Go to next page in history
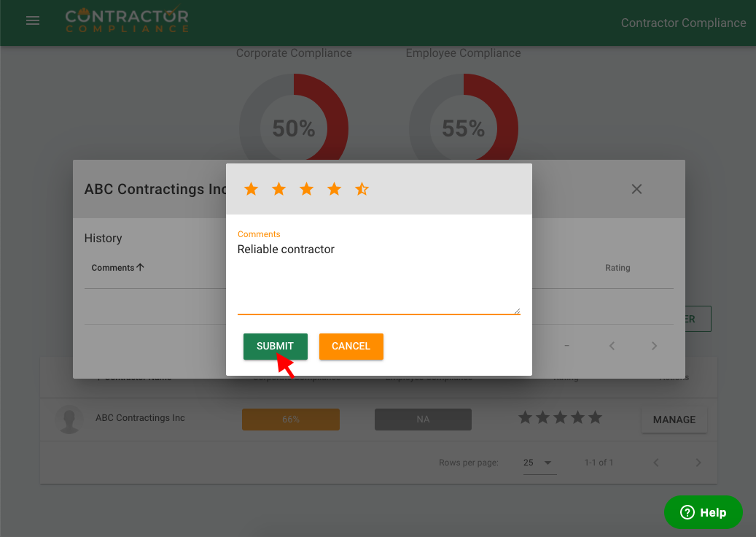Image resolution: width=756 pixels, height=537 pixels. tap(654, 346)
